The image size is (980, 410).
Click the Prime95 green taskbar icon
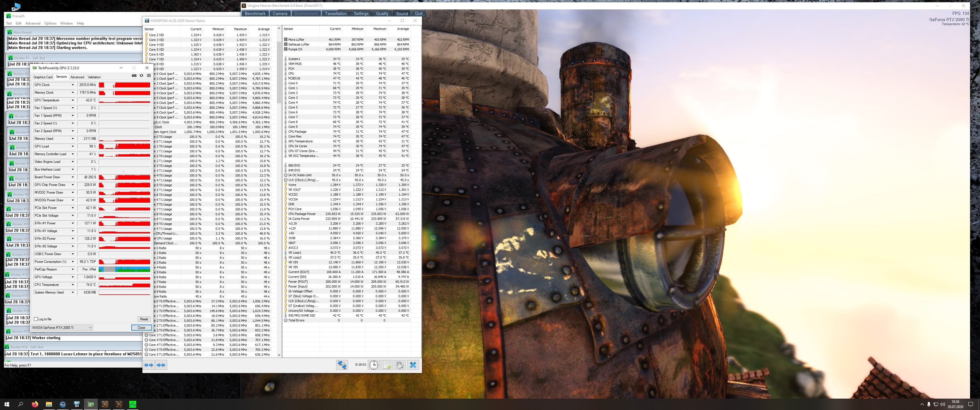(132, 404)
